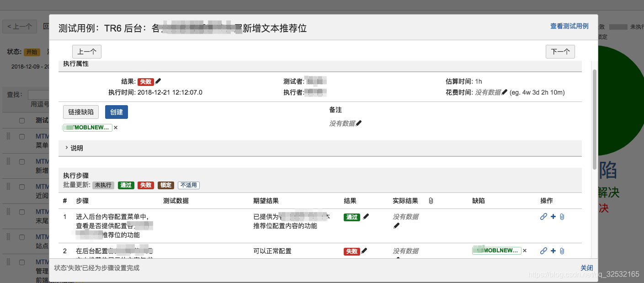Toggle checkbox for background row 近阅
644x283 pixels.
[22, 187]
